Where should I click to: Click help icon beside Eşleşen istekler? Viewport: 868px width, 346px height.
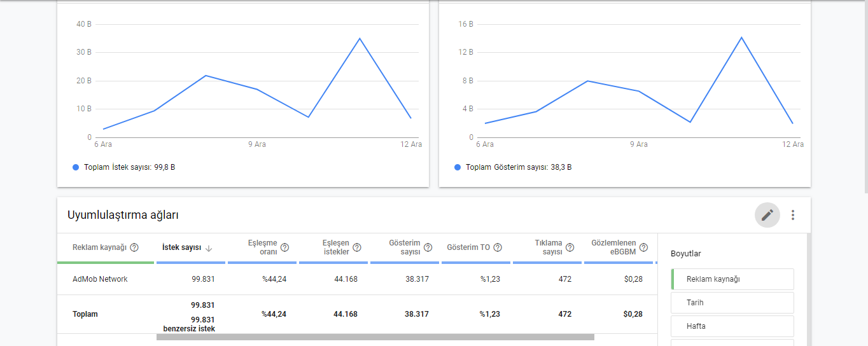tap(357, 247)
